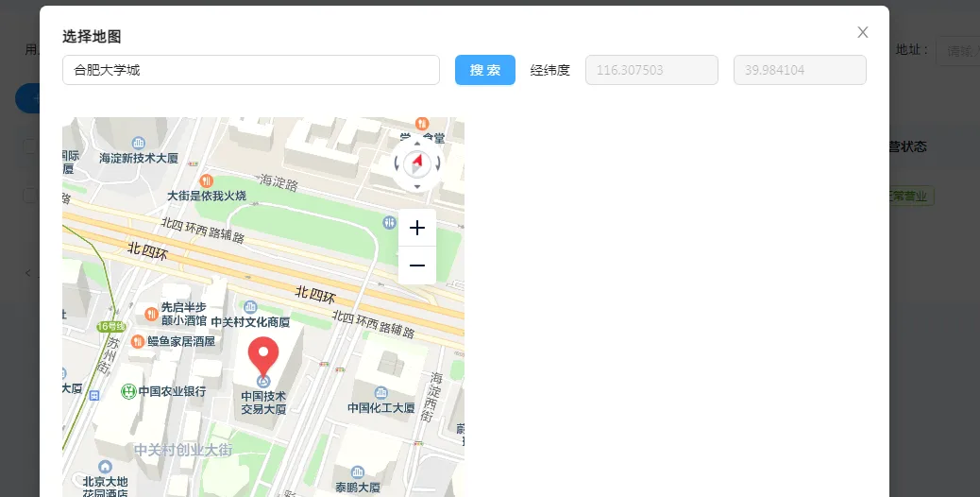980x497 pixels.
Task: Click the 16号线 subway line badge
Action: click(x=111, y=326)
